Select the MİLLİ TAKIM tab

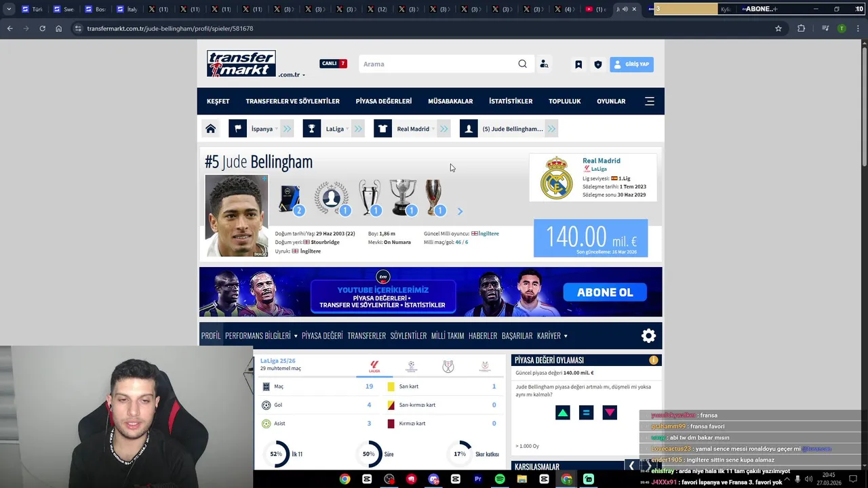[x=448, y=335]
